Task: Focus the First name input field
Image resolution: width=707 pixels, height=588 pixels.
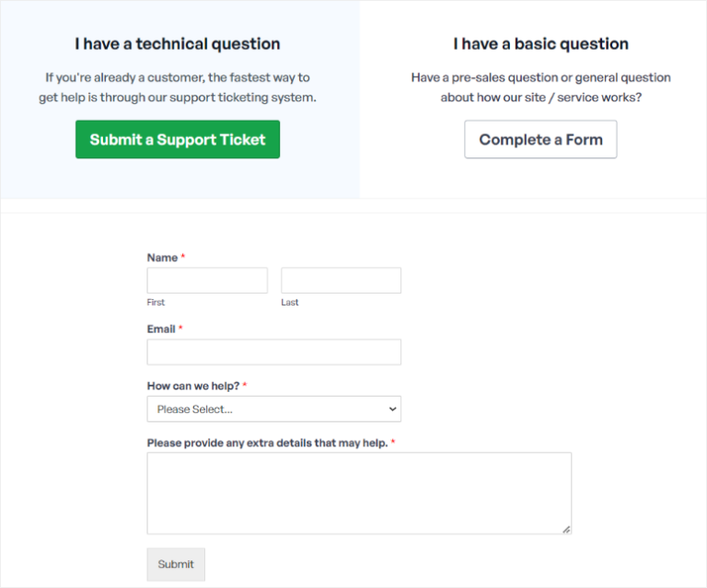Action: (207, 281)
